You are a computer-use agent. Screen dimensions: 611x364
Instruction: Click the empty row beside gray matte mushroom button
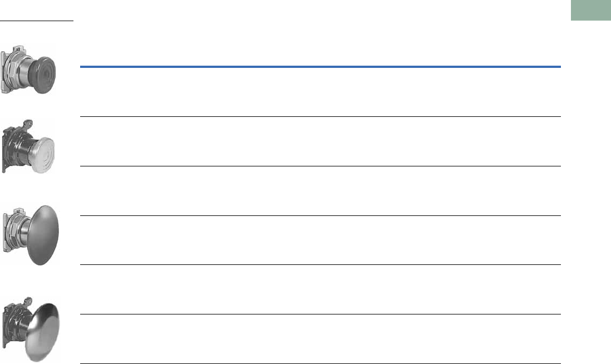(320, 239)
